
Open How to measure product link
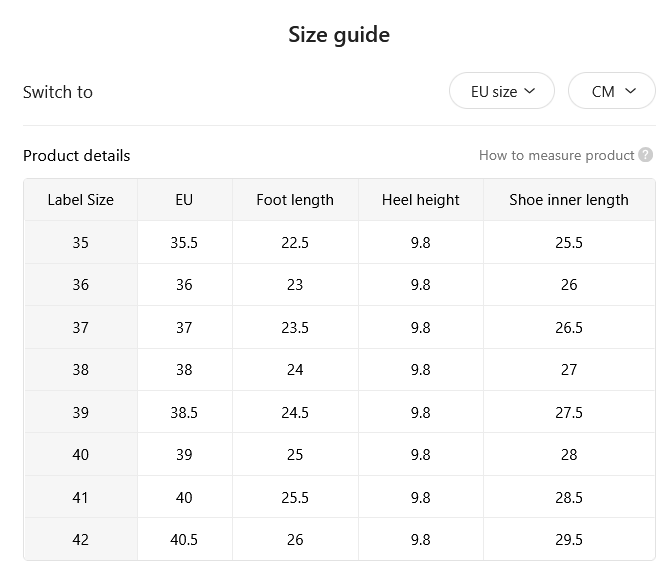pos(556,155)
